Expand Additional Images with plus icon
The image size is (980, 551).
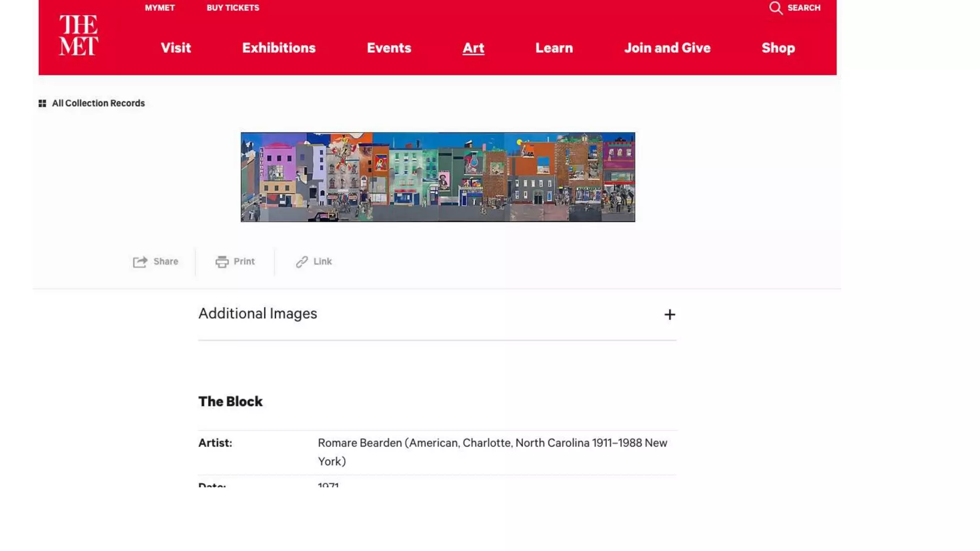669,314
